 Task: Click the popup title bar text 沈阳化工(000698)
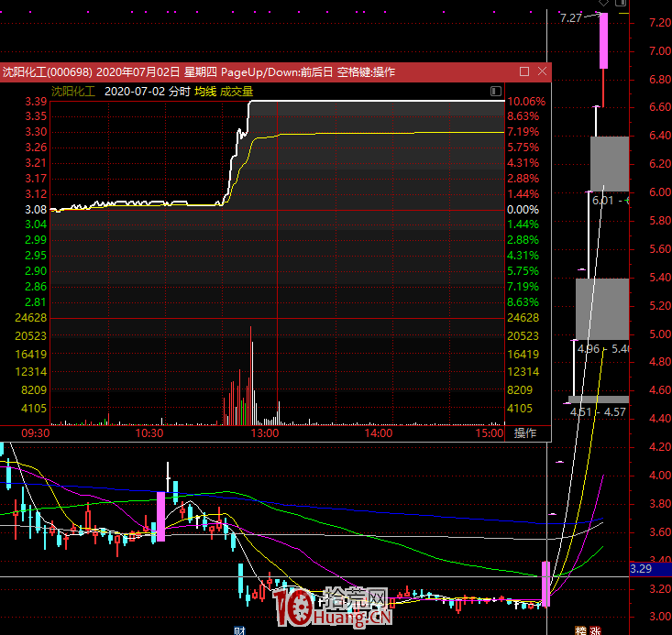tap(46, 71)
